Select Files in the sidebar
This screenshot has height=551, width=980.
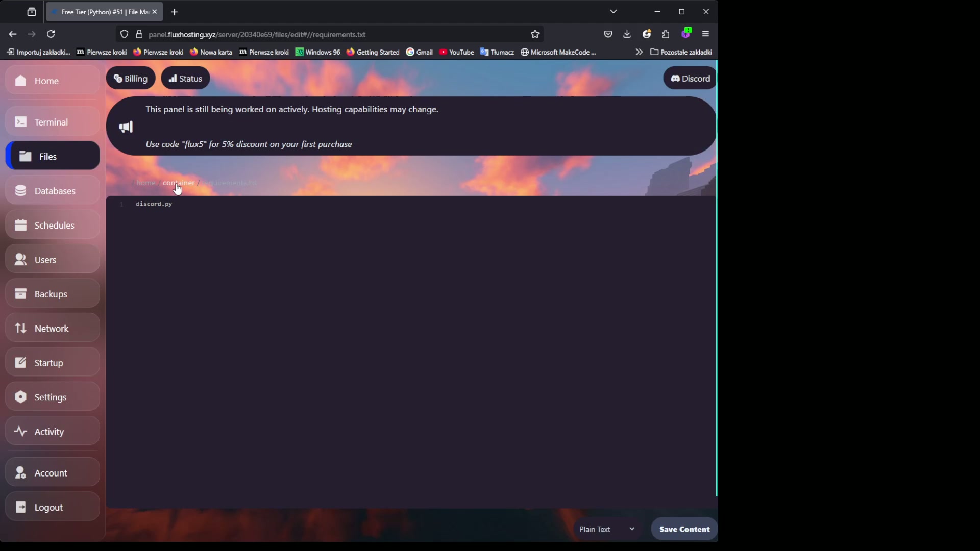pyautogui.click(x=53, y=156)
